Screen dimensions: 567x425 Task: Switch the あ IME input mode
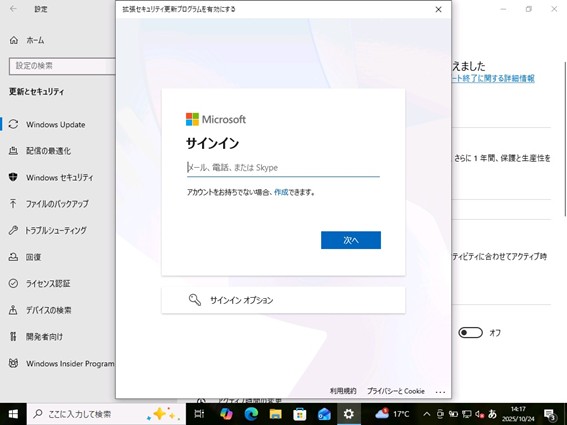coord(492,413)
